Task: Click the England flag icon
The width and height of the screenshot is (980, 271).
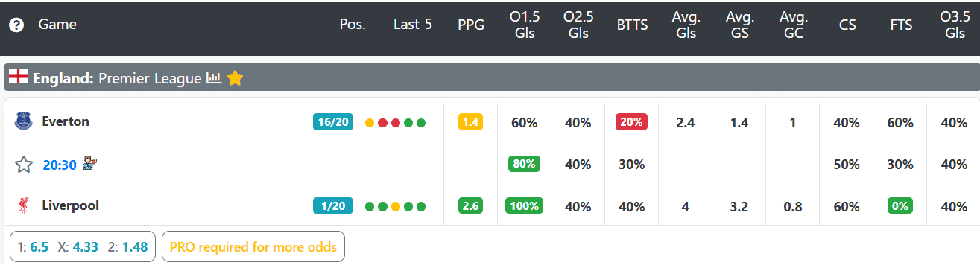Action: click(19, 77)
